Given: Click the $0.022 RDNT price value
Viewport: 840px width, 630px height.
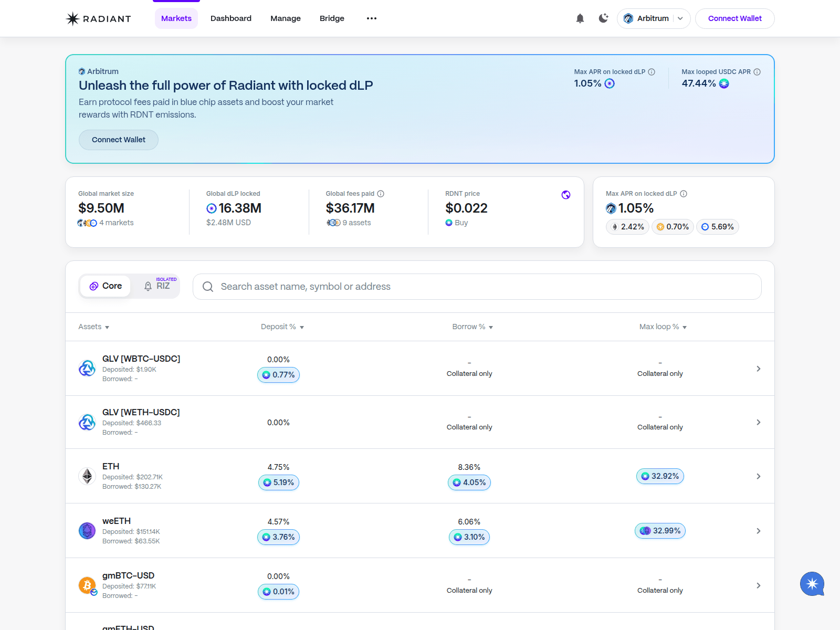Looking at the screenshot, I should (x=466, y=208).
